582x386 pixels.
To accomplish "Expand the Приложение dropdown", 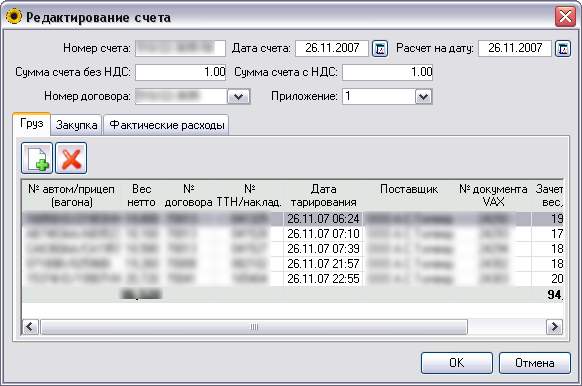I will pyautogui.click(x=423, y=96).
